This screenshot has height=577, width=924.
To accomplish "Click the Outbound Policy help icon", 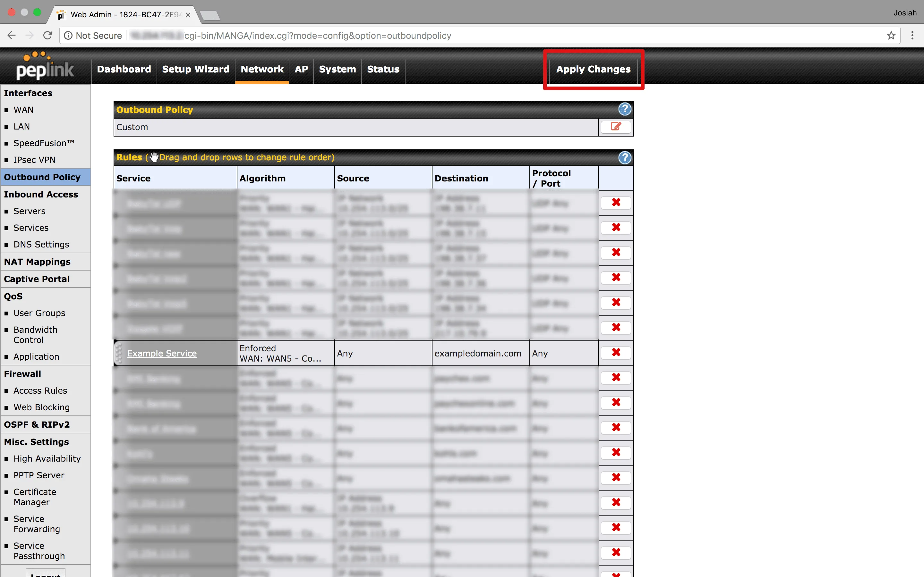I will point(625,110).
